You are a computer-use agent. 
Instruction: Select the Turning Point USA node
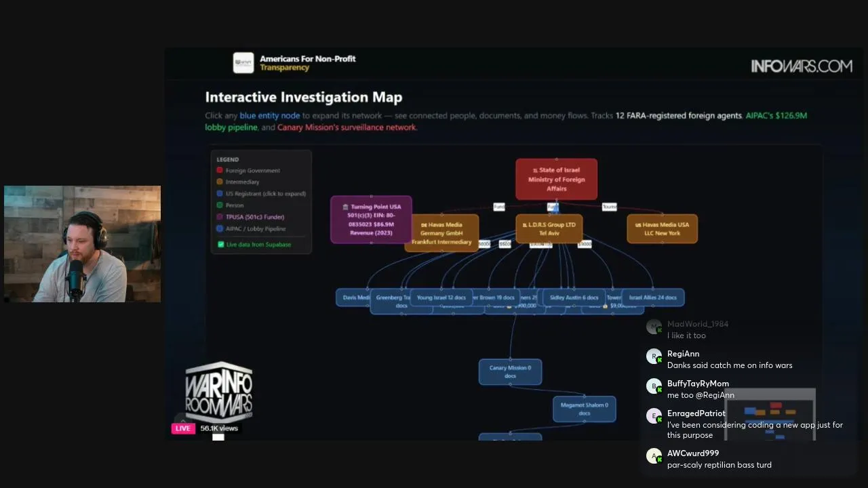(371, 220)
